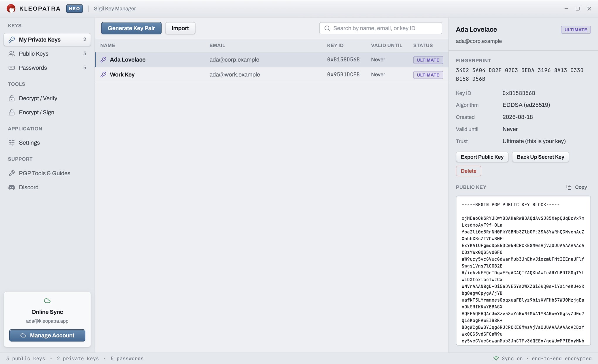This screenshot has height=364, width=598.
Task: Click the Import button
Action: 180,28
